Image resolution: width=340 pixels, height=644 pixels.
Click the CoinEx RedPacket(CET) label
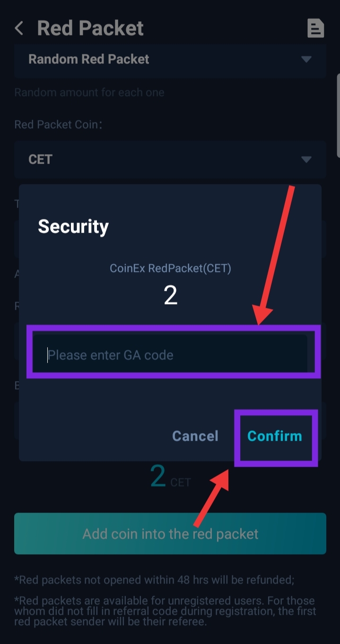[x=170, y=269]
